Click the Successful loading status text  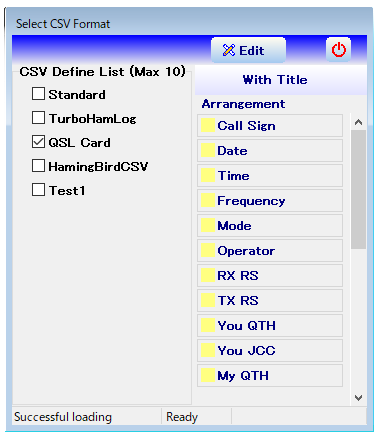63,417
